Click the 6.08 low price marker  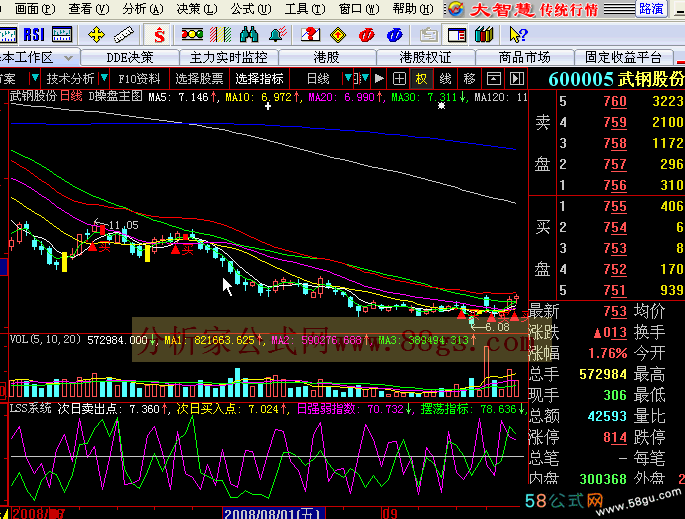point(497,327)
